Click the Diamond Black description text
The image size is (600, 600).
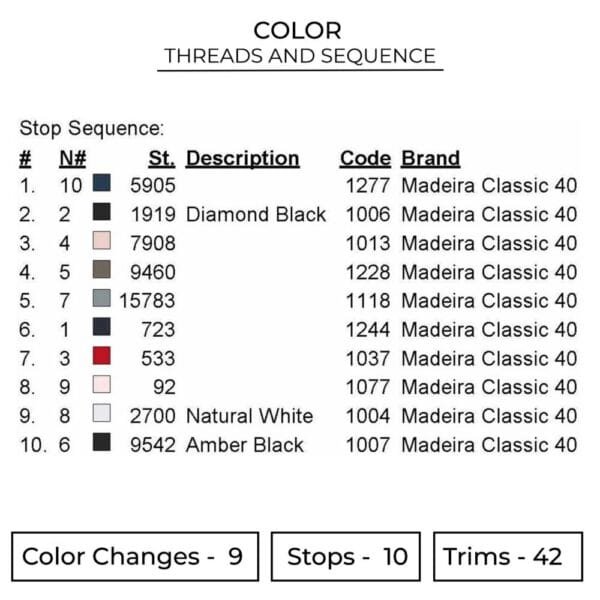256,214
